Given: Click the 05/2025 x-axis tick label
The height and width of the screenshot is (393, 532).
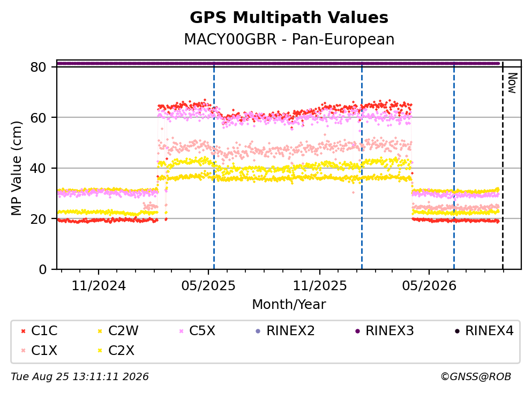Looking at the screenshot, I should click(x=208, y=286).
